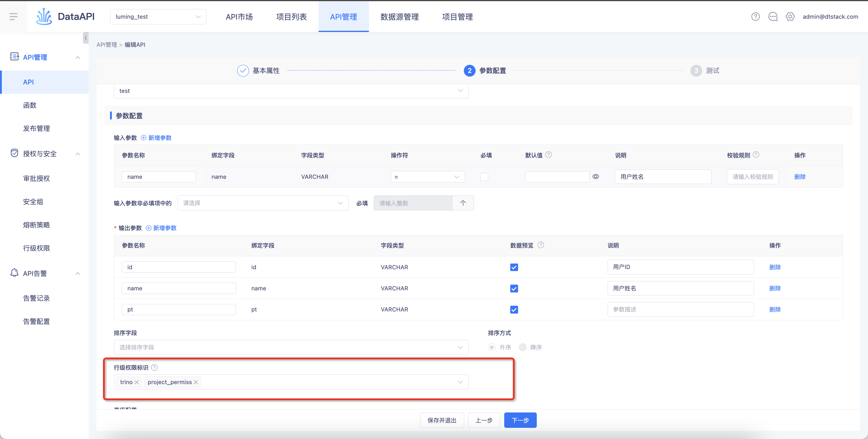Open 函数 in the sidebar
Screen dimensions: 868x439
(30, 105)
